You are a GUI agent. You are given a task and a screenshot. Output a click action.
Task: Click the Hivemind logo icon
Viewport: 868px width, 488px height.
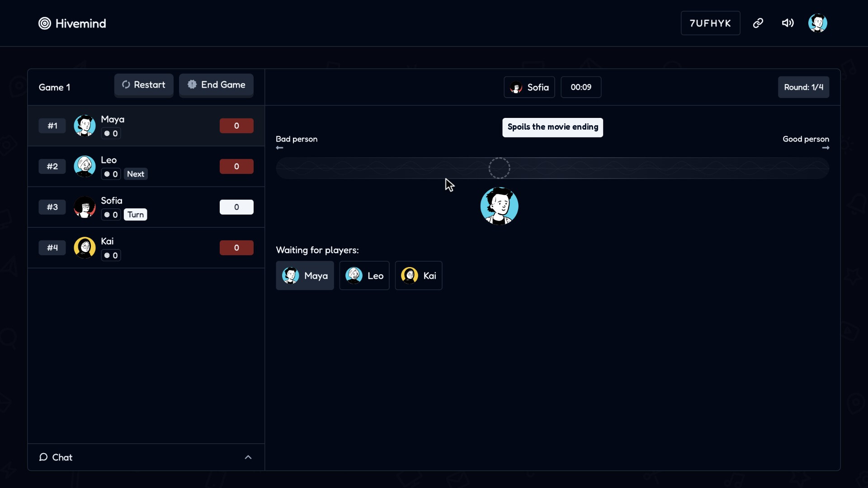[45, 23]
